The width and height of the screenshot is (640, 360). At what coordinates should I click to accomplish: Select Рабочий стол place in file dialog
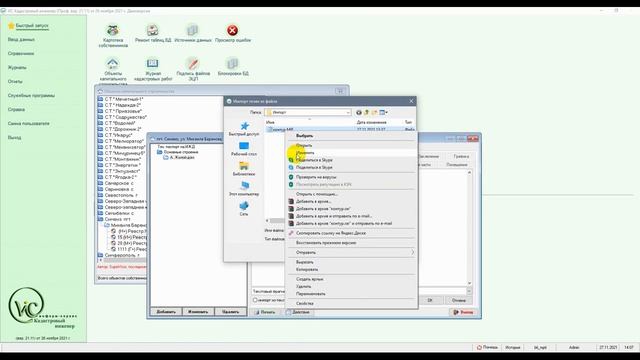244,149
